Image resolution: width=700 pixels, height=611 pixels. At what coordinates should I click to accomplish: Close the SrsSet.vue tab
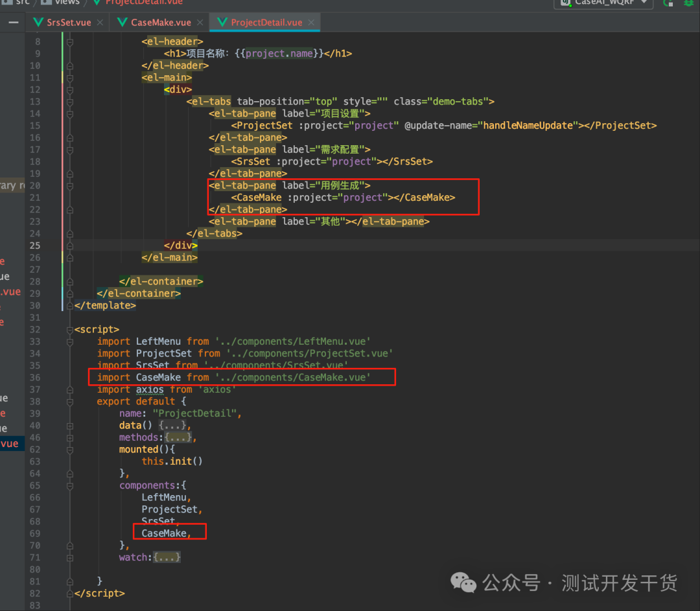100,23
